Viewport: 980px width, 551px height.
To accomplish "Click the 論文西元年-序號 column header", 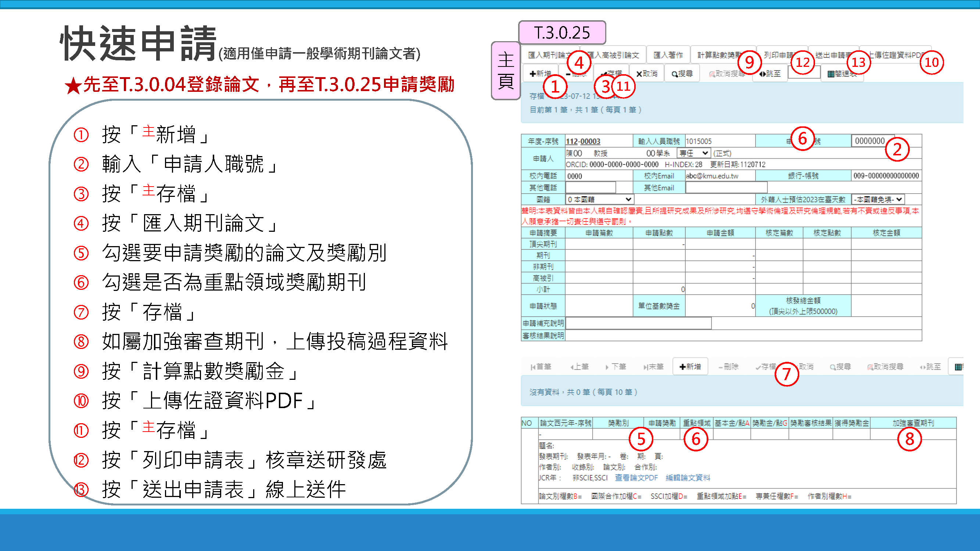I will click(x=566, y=423).
